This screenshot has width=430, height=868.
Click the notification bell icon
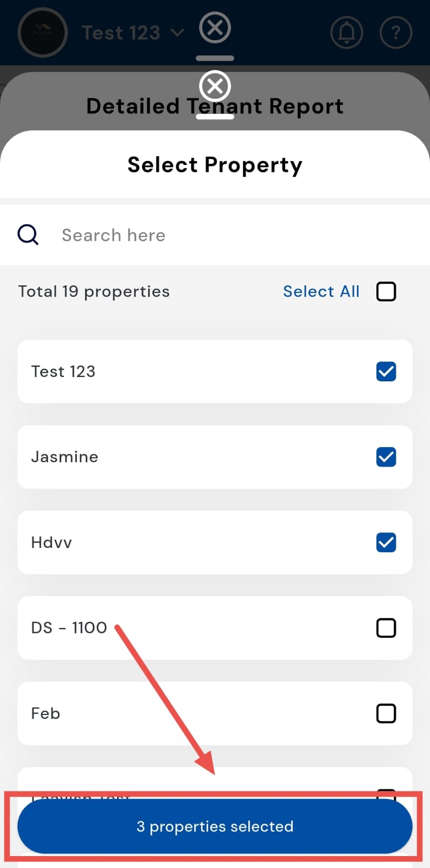tap(346, 33)
